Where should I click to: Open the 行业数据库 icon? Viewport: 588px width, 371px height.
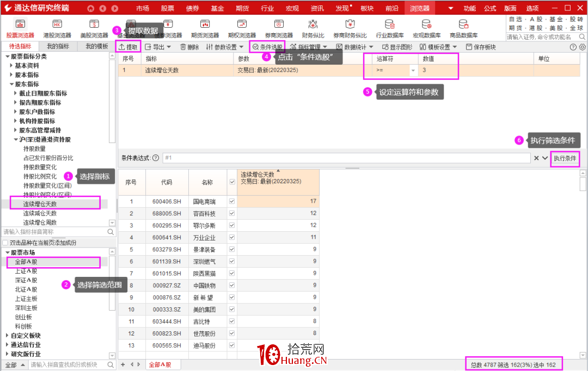390,29
